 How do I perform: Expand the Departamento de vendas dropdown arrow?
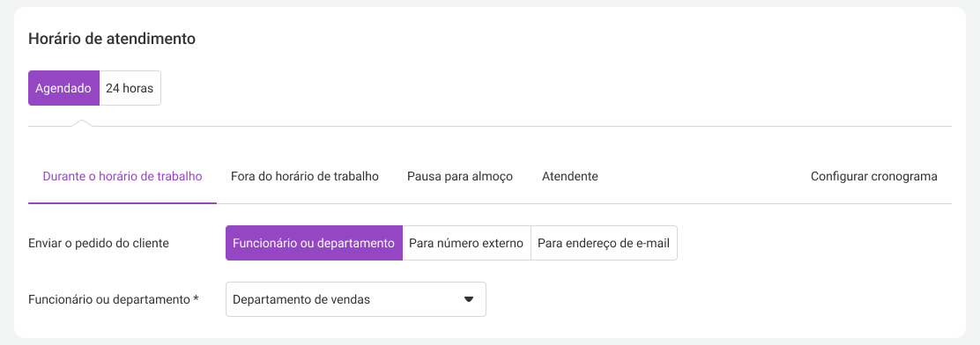[469, 299]
